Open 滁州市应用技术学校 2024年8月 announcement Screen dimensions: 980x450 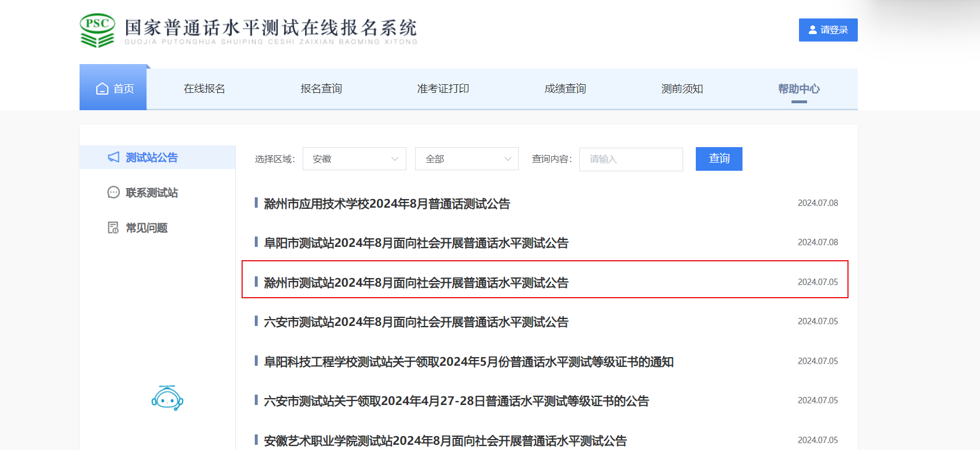387,204
